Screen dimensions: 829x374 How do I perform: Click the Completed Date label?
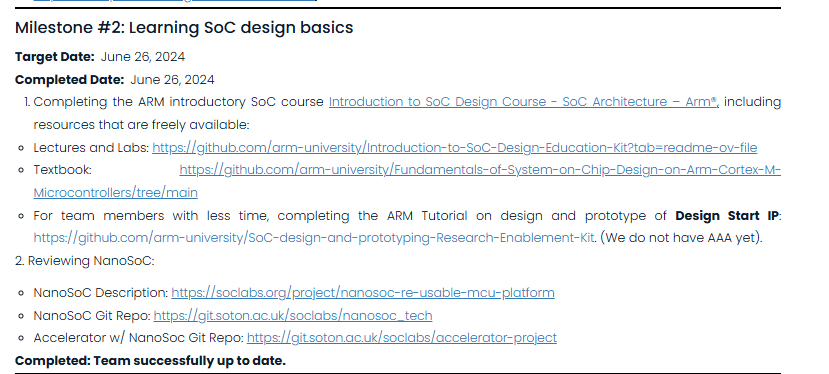[x=69, y=80]
